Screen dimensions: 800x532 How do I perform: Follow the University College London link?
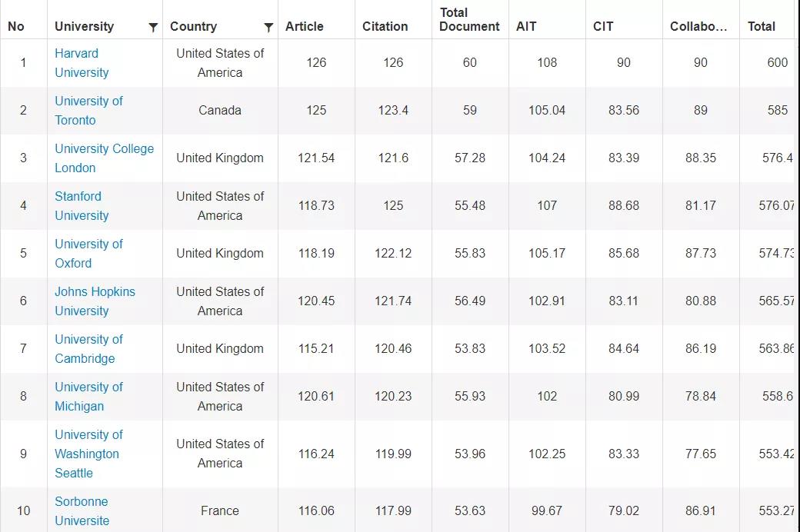(104, 158)
